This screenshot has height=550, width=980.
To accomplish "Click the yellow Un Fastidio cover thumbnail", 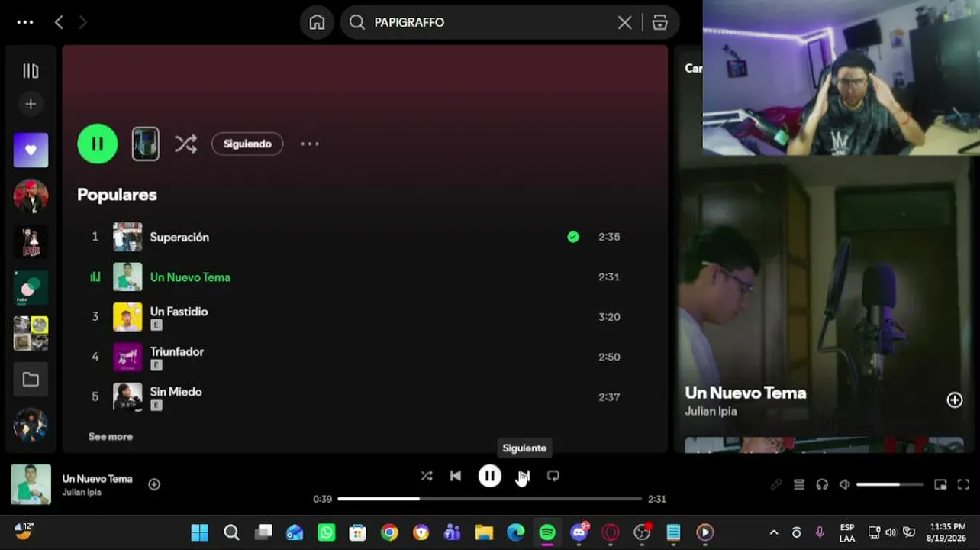I will pos(127,317).
